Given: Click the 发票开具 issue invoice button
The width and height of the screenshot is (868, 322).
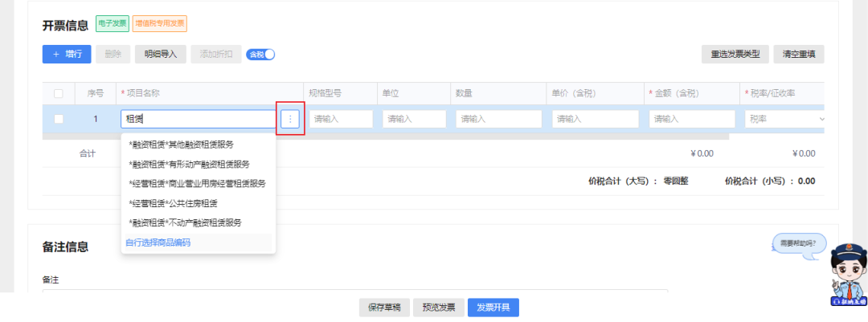Looking at the screenshot, I should click(x=493, y=308).
